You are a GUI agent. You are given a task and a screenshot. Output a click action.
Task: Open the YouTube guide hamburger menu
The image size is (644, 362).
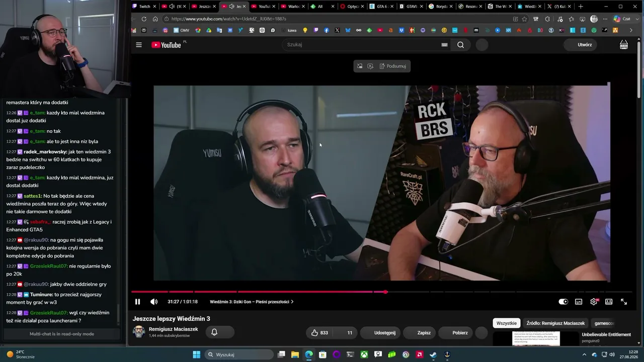click(139, 45)
